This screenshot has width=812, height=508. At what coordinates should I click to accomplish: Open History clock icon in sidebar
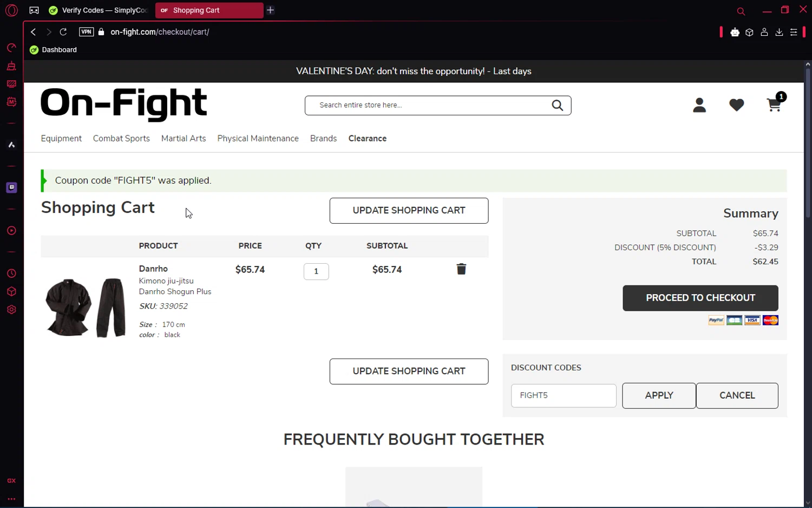pos(11,273)
